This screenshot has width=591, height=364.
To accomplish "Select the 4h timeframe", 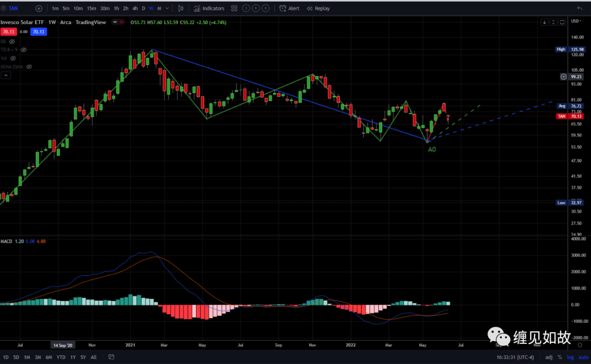I will [x=135, y=8].
